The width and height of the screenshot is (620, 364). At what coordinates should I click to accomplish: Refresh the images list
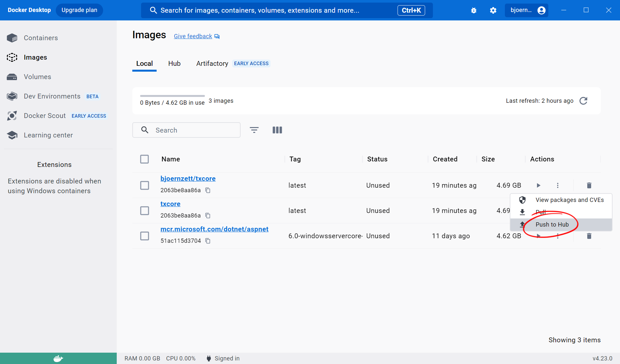coord(583,101)
